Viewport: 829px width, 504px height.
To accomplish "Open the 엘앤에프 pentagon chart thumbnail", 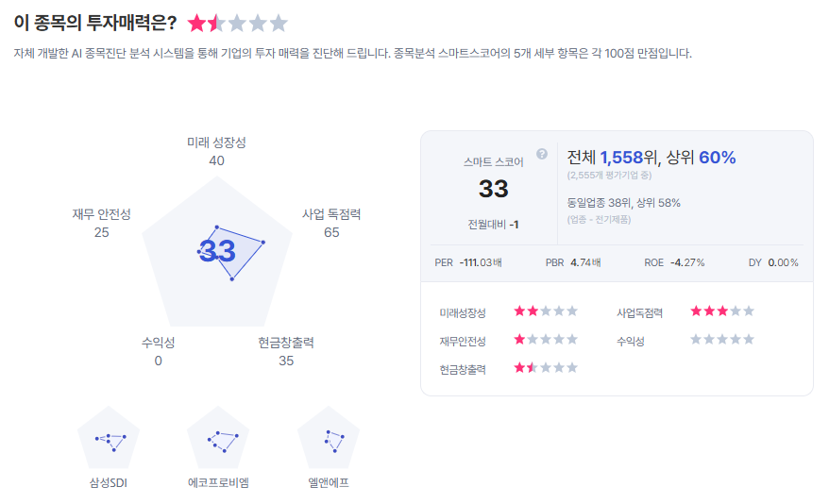I will [x=328, y=439].
